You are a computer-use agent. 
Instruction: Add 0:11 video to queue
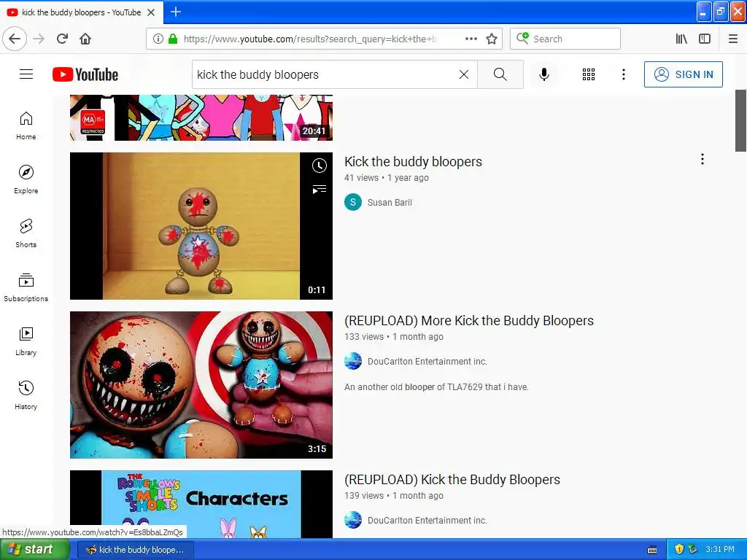pyautogui.click(x=320, y=190)
